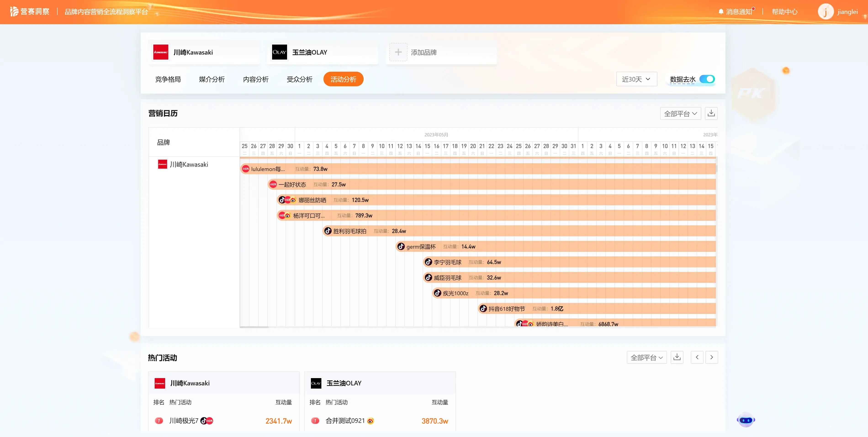
Task: Expand 全部平台 dropdown in marketing calendar
Action: 680,113
